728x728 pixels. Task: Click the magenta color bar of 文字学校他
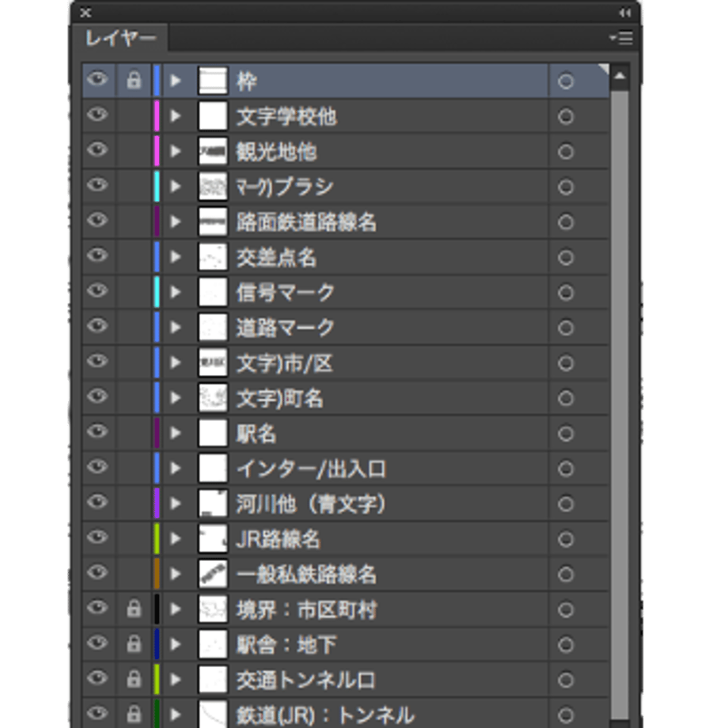(x=157, y=116)
